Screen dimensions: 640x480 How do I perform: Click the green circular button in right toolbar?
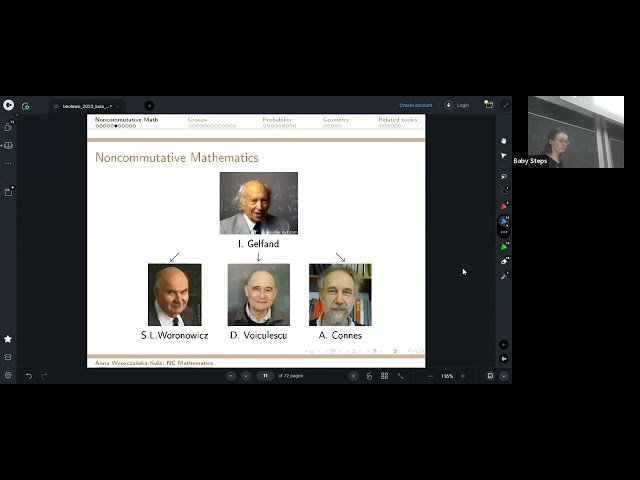tap(504, 359)
